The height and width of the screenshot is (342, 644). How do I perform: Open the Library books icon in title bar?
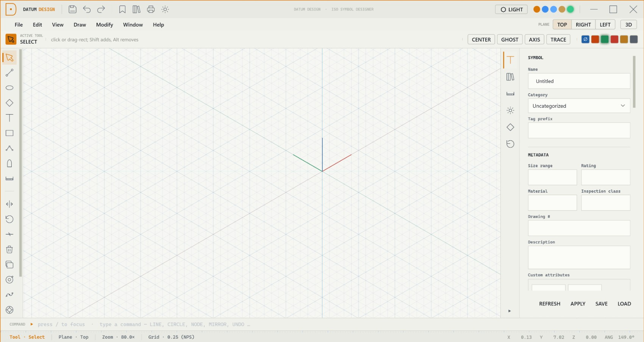136,9
